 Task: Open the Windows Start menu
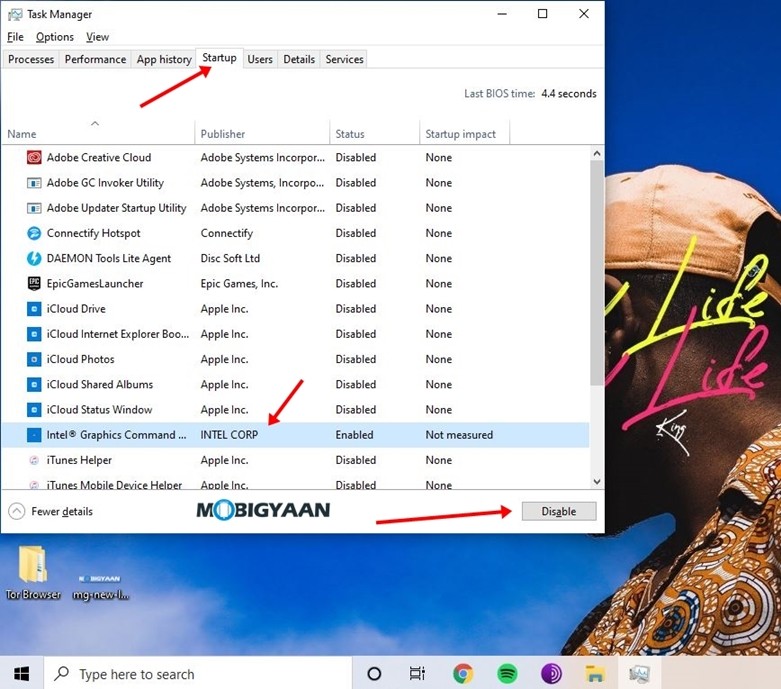[x=21, y=674]
